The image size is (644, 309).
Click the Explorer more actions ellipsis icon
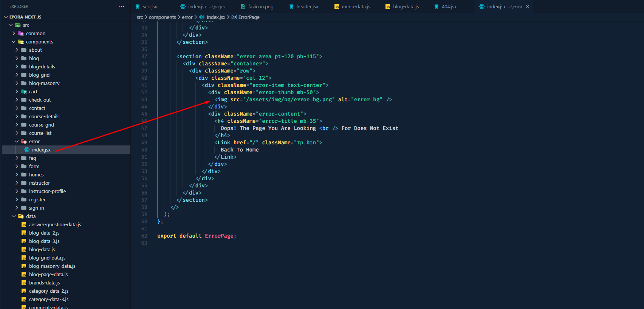pos(121,6)
